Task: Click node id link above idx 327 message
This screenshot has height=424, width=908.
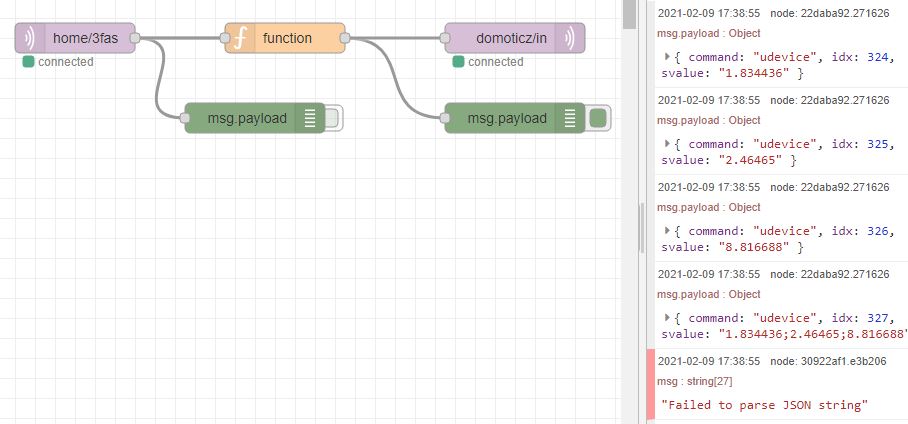Action: pyautogui.click(x=830, y=274)
